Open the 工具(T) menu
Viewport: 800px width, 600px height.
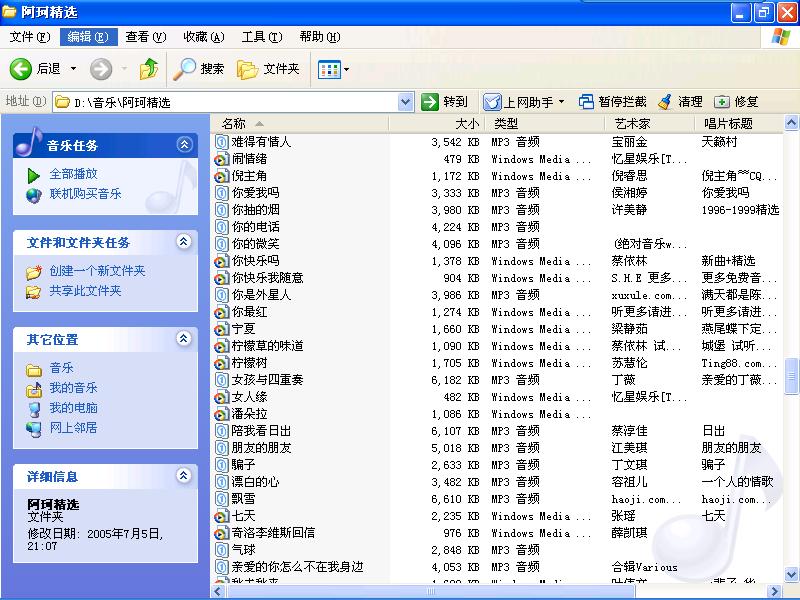[261, 37]
